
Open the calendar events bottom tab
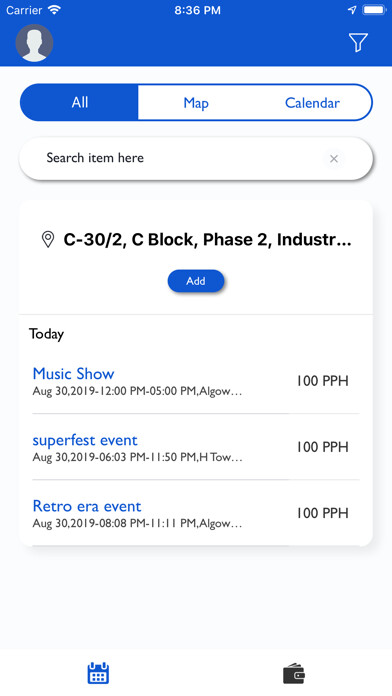(98, 673)
